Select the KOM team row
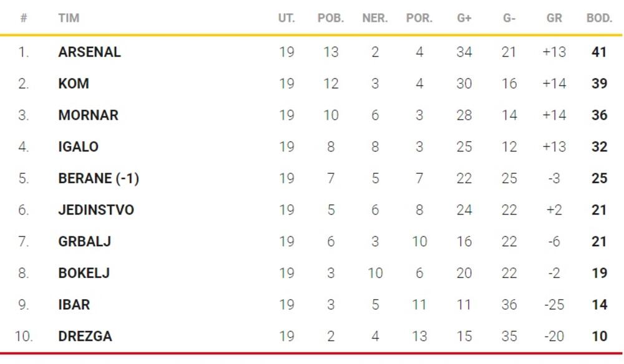Image resolution: width=624 pixels, height=364 pixels. pos(74,84)
